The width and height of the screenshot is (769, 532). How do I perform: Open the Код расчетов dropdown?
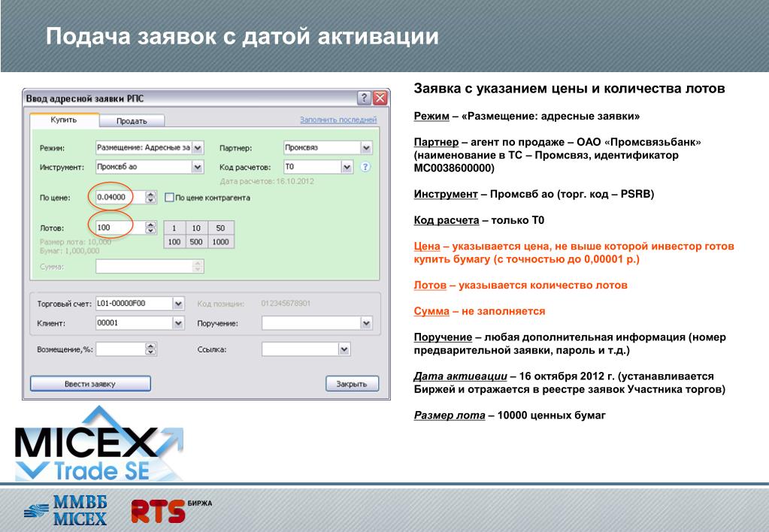pyautogui.click(x=347, y=168)
